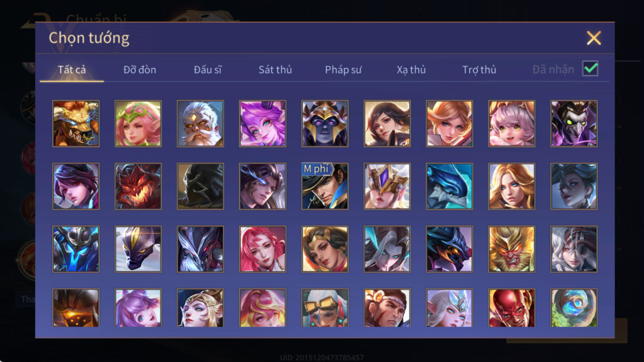Choose the pink-haired girl with green eyes

click(512, 124)
